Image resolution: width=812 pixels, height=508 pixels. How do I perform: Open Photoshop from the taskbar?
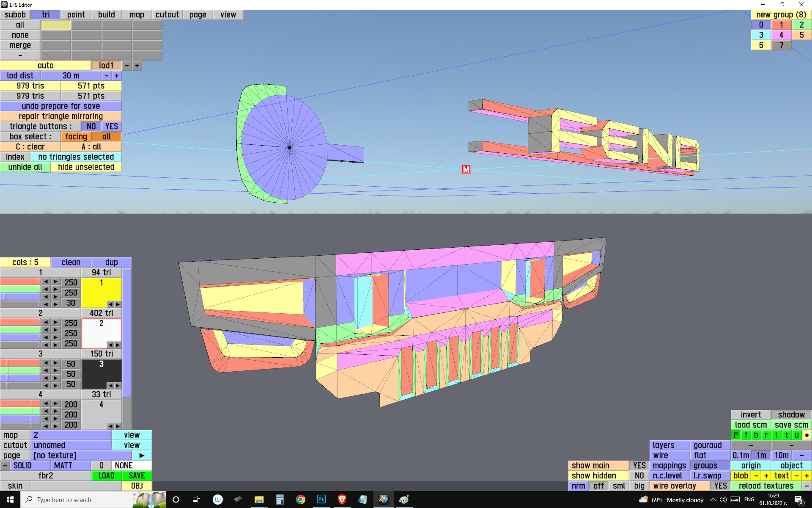[x=321, y=500]
